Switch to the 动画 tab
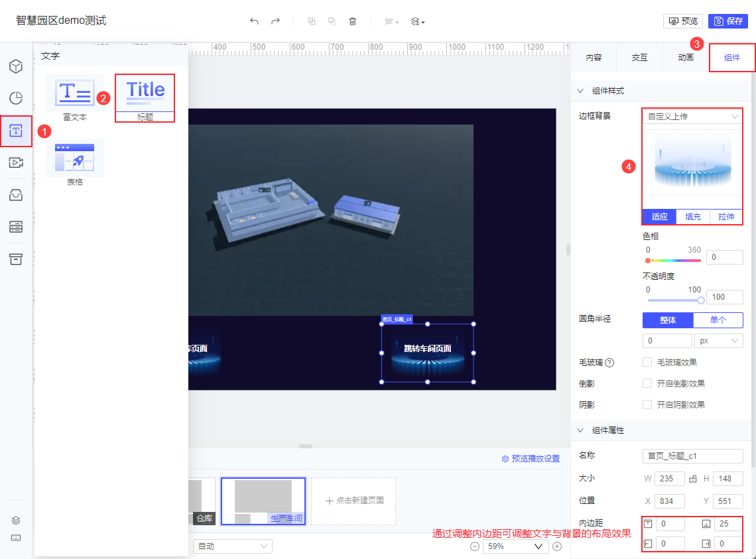This screenshot has height=559, width=756. click(x=686, y=58)
